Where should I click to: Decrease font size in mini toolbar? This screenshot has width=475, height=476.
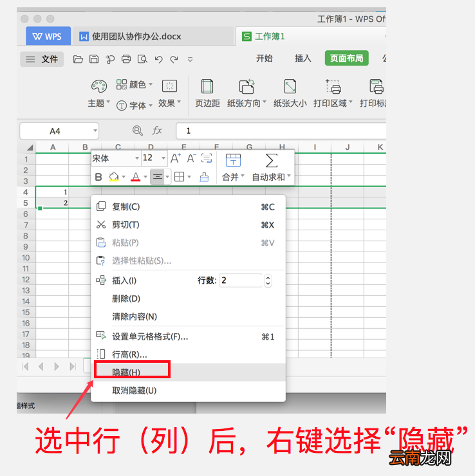pos(191,158)
